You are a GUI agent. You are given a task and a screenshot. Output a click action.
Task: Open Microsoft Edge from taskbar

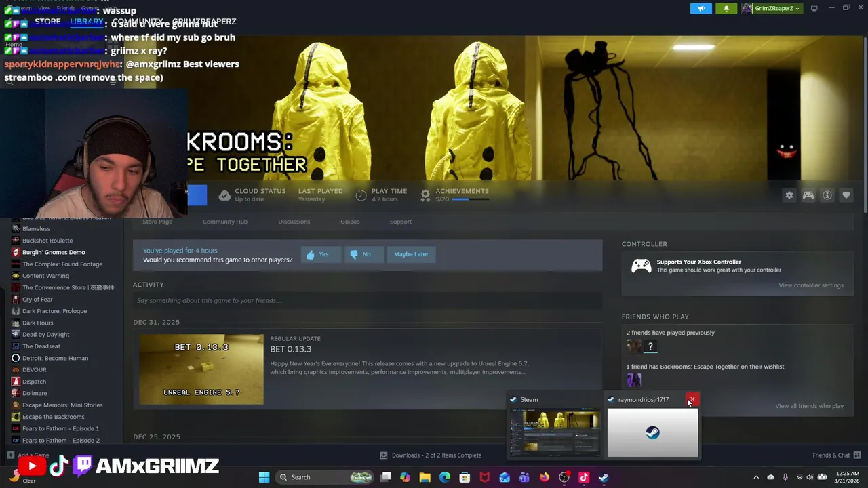point(444,477)
